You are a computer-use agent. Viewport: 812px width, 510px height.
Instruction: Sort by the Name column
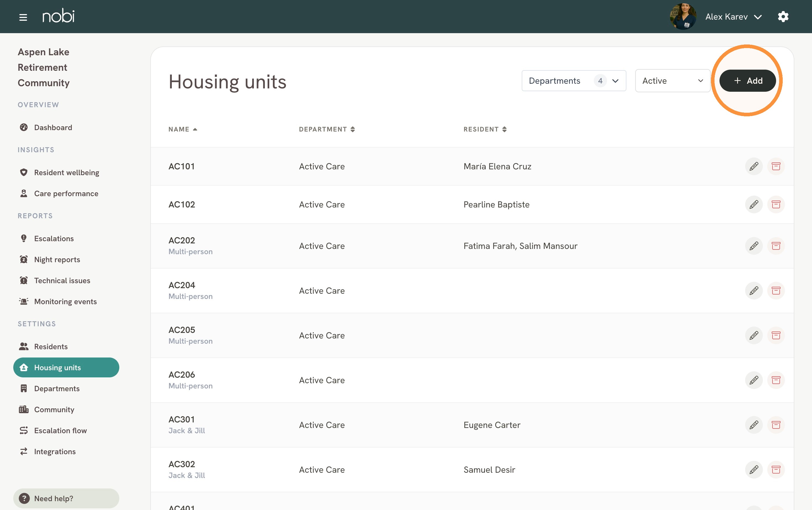(183, 129)
